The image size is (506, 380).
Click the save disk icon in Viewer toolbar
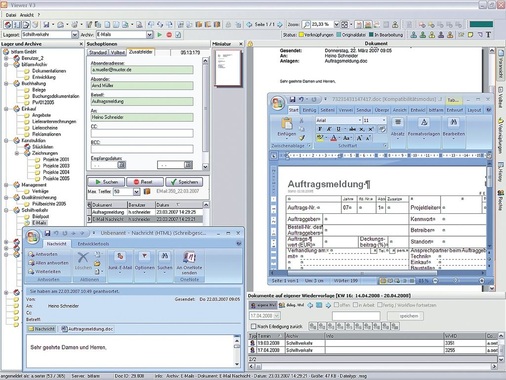46,24
